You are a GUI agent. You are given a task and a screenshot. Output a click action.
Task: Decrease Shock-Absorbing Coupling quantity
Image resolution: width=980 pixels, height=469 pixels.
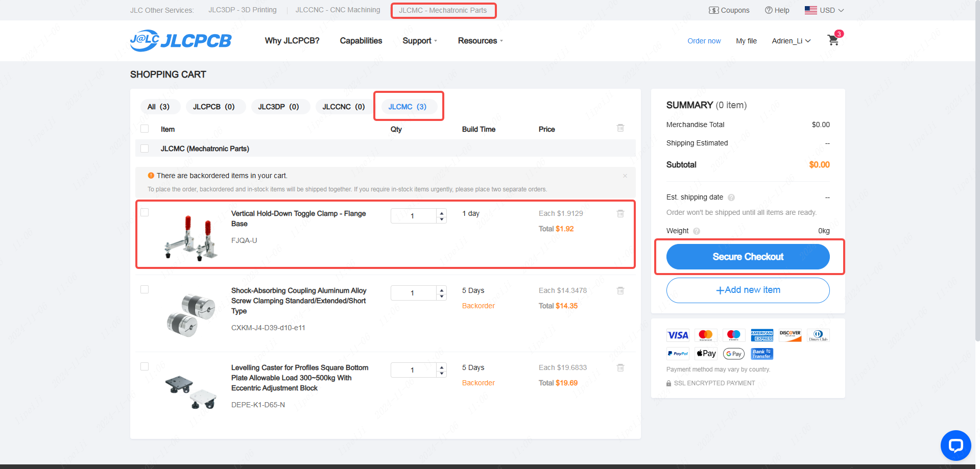pos(442,297)
